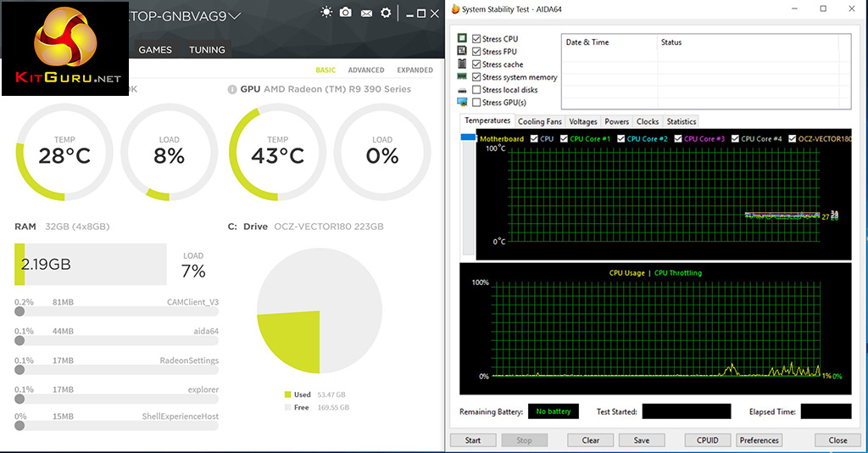
Task: Select the Powers tab
Action: (617, 122)
